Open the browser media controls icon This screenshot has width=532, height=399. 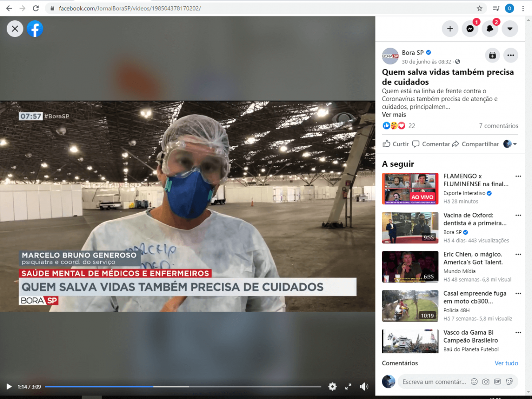[x=496, y=8]
